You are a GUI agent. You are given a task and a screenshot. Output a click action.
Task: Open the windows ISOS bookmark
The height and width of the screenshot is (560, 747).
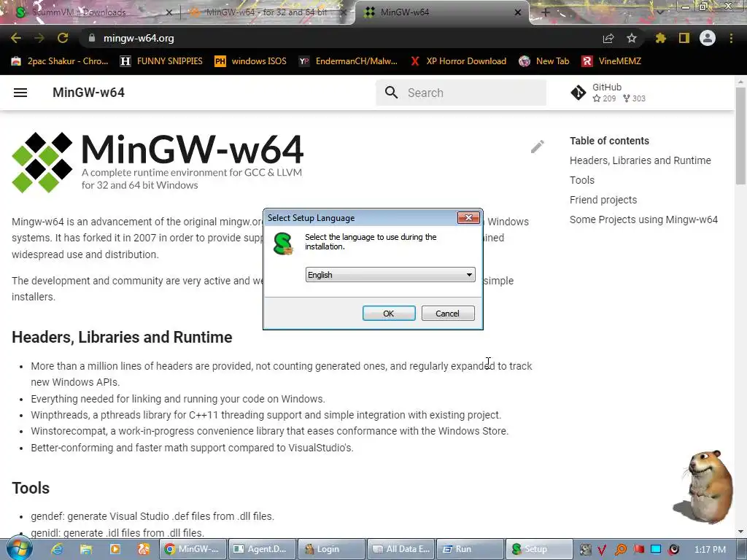click(251, 61)
